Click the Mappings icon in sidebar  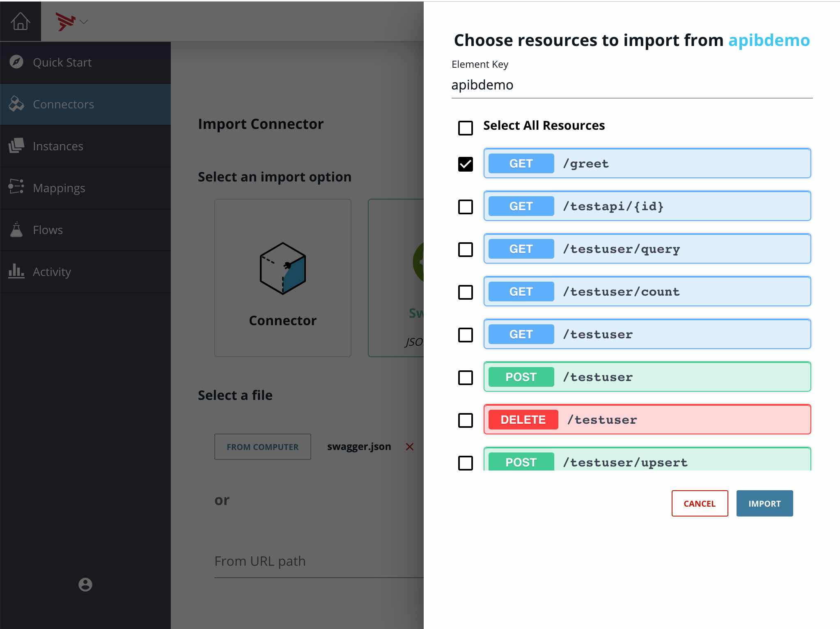[x=16, y=187]
